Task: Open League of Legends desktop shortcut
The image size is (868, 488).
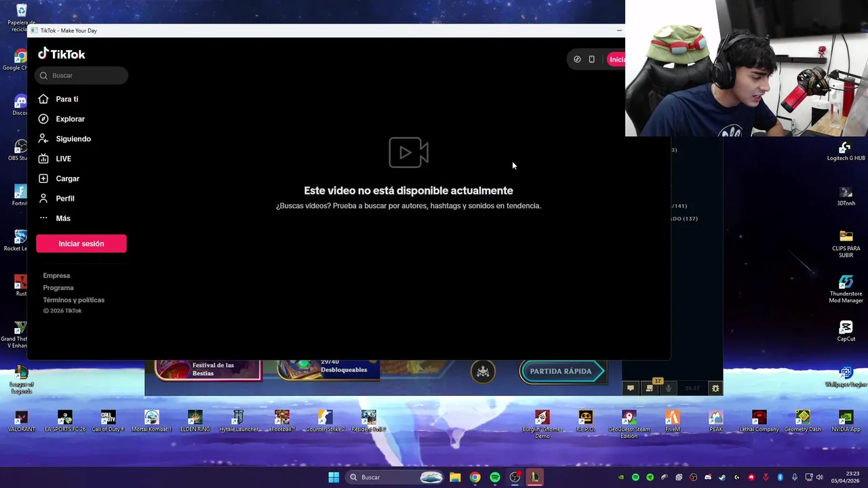Action: pyautogui.click(x=21, y=380)
